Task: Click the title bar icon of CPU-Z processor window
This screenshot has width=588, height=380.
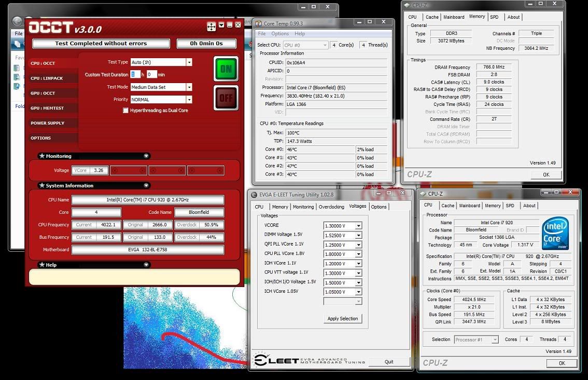Action: (x=423, y=194)
